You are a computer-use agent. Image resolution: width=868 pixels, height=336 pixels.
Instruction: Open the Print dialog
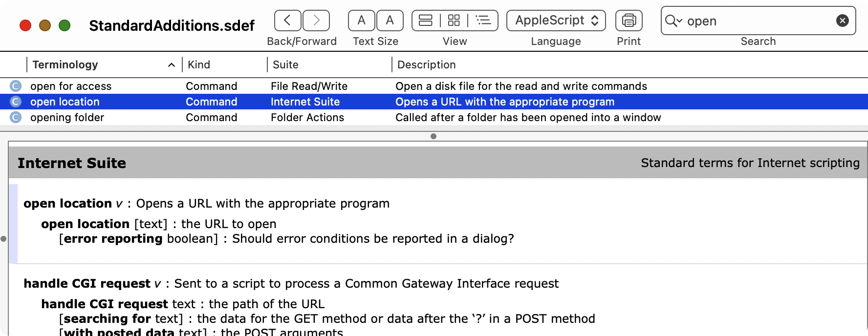[628, 20]
